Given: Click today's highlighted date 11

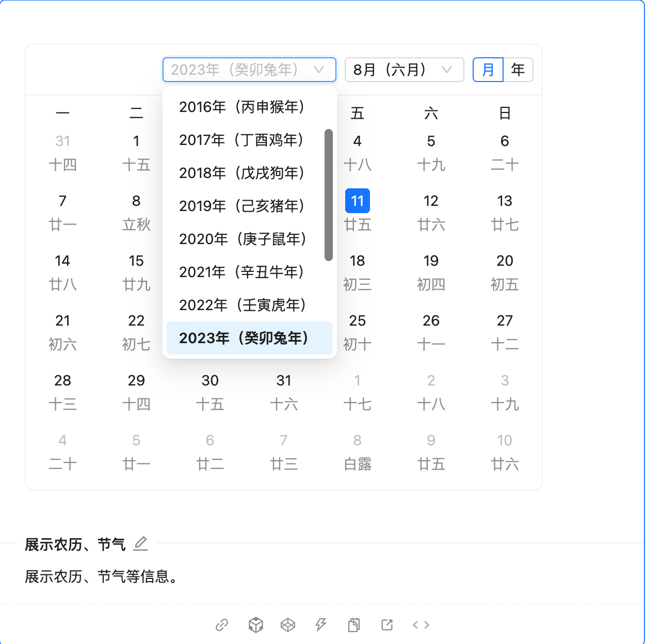Looking at the screenshot, I should 357,201.
